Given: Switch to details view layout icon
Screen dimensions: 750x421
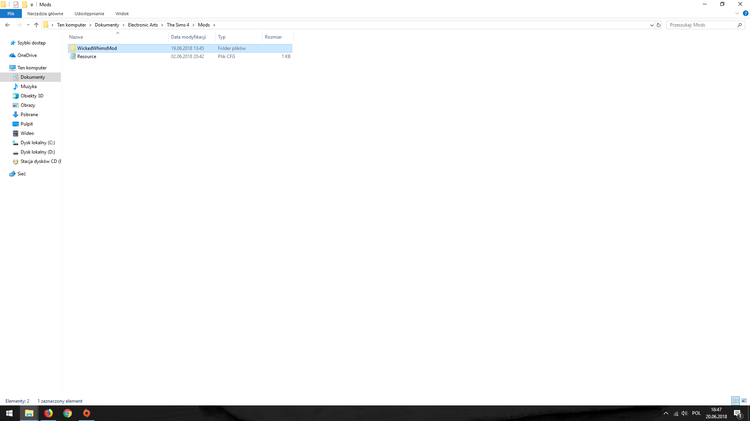Looking at the screenshot, I should coord(736,401).
